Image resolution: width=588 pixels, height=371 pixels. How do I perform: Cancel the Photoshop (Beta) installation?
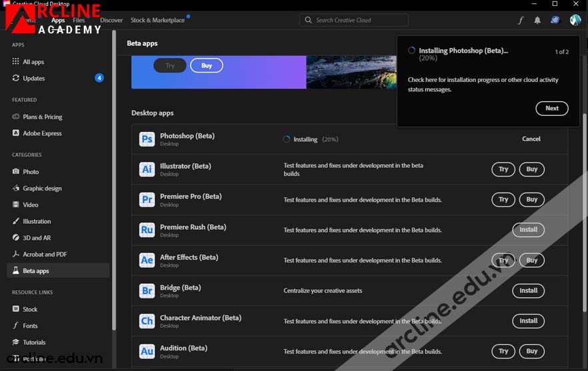pyautogui.click(x=531, y=139)
